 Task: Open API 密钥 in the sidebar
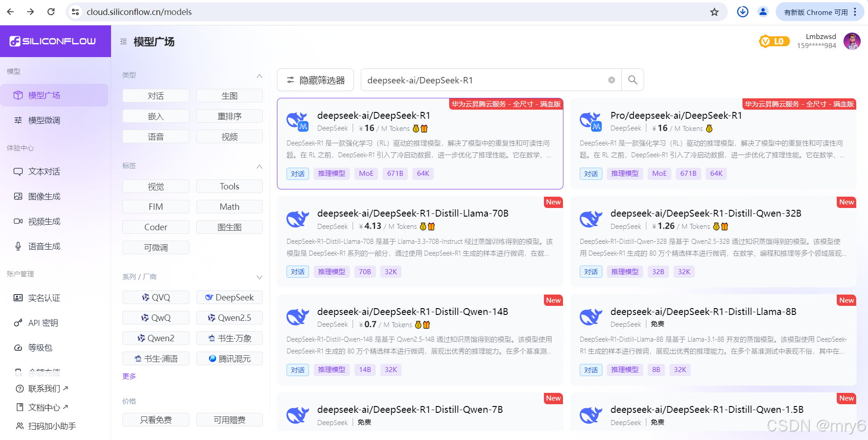point(54,323)
